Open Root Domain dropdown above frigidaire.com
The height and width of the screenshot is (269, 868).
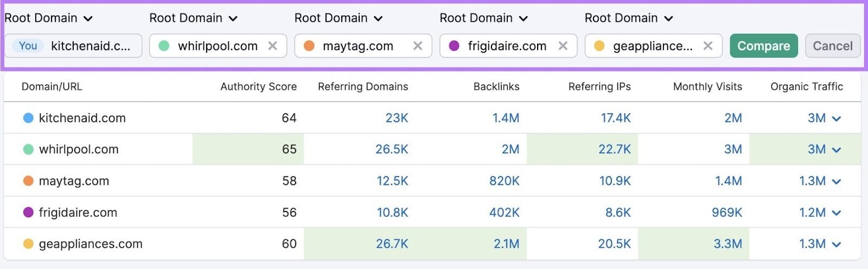coord(484,18)
